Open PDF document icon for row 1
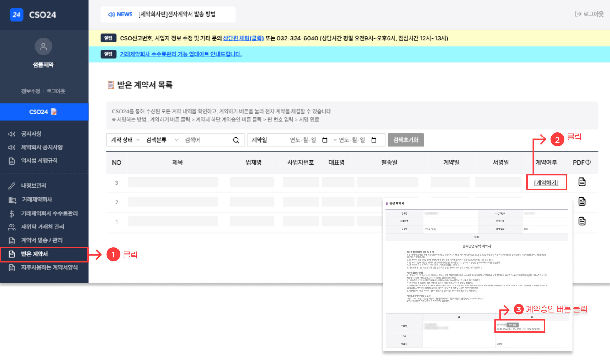 tap(582, 221)
